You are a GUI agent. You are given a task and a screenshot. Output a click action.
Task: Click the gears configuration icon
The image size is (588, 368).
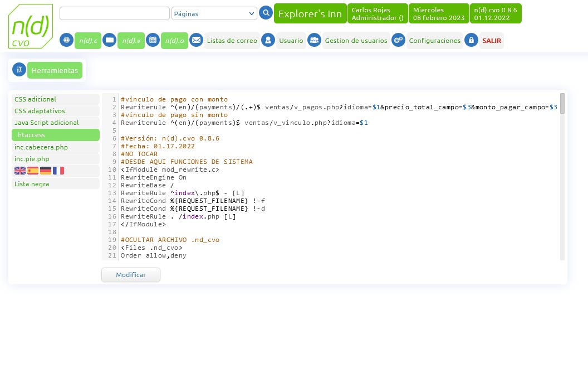(x=398, y=40)
